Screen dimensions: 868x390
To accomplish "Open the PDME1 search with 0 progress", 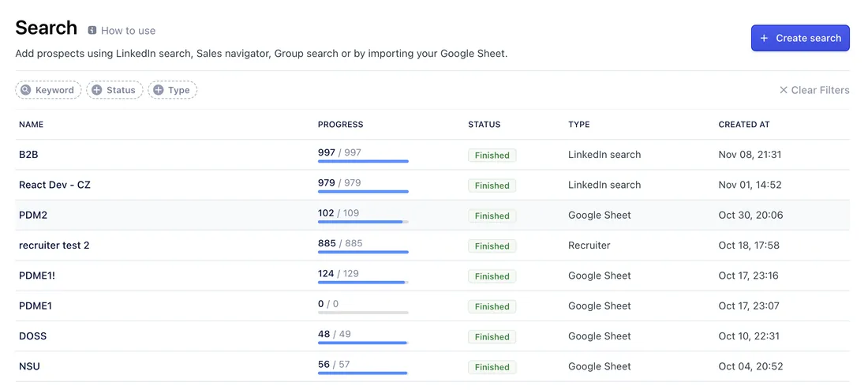I will tap(36, 306).
